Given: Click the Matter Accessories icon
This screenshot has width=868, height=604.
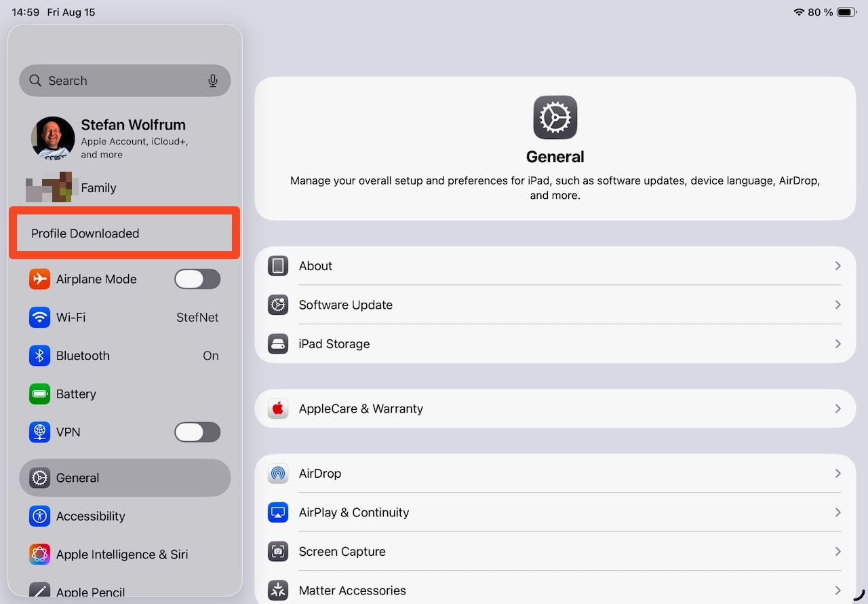Looking at the screenshot, I should (278, 590).
